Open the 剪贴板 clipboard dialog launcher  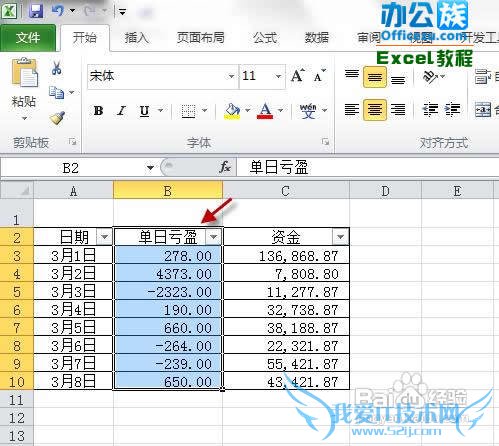(x=72, y=142)
